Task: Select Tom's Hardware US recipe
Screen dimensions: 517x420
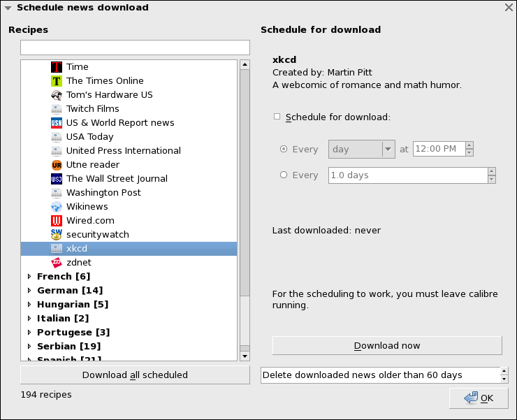Action: [110, 95]
